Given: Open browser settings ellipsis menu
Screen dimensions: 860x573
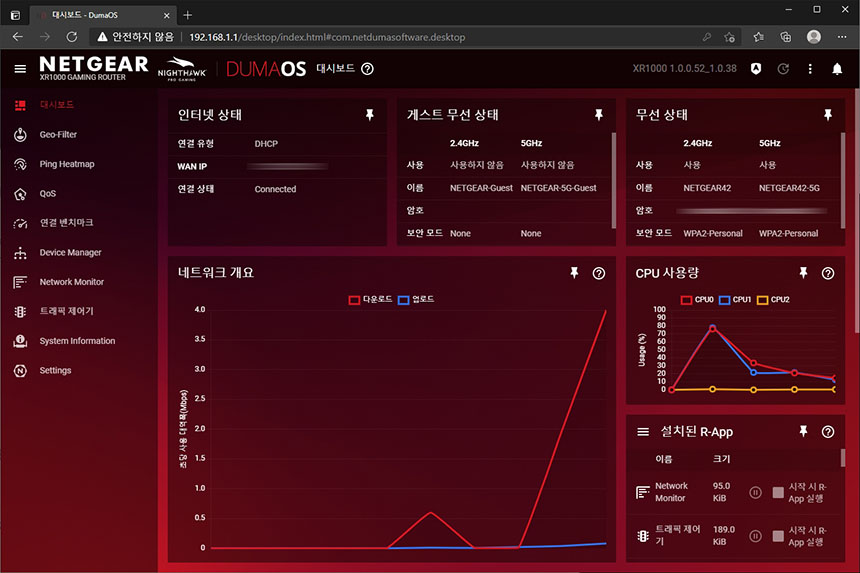Looking at the screenshot, I should coord(842,37).
